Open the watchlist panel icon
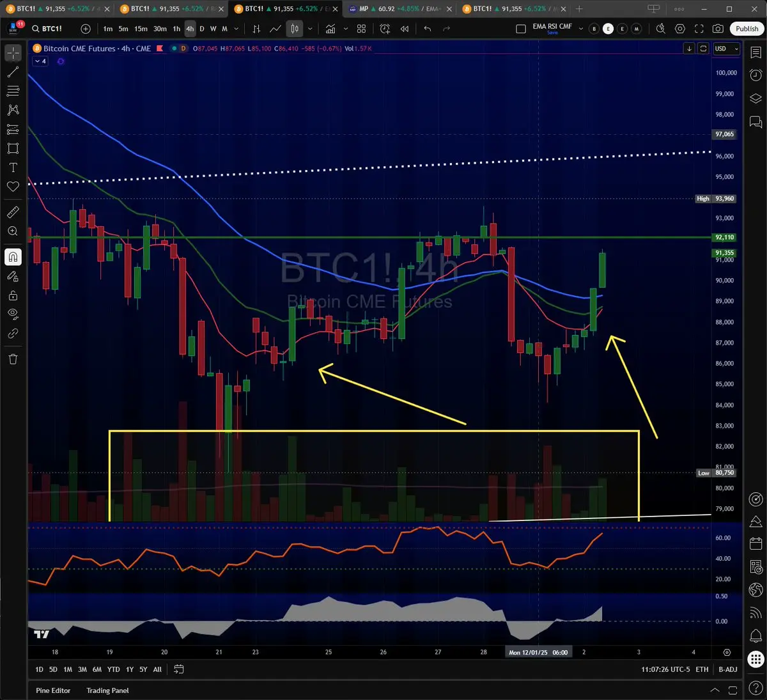767x700 pixels. (x=755, y=53)
